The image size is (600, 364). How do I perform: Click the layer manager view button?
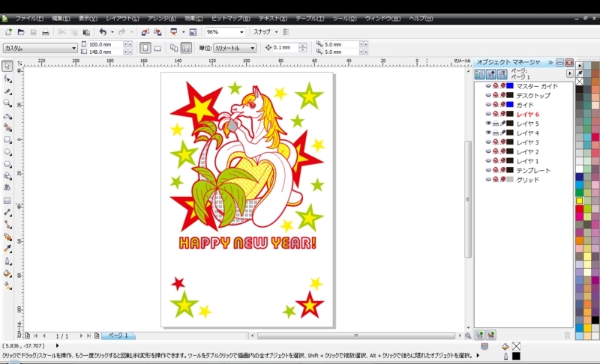(502, 73)
